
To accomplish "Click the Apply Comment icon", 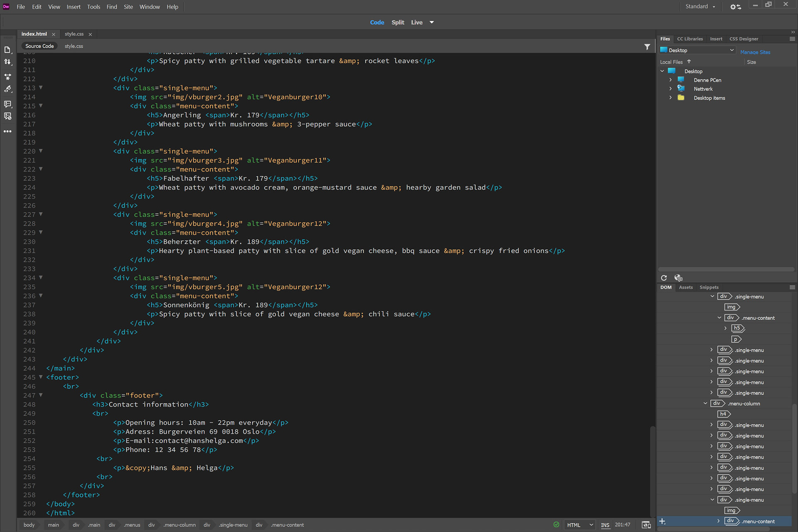I will tap(7, 104).
